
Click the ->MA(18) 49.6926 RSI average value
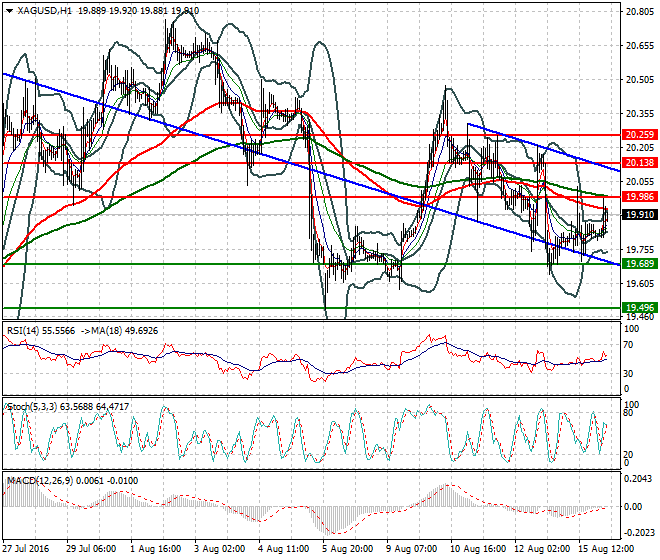coord(119,331)
